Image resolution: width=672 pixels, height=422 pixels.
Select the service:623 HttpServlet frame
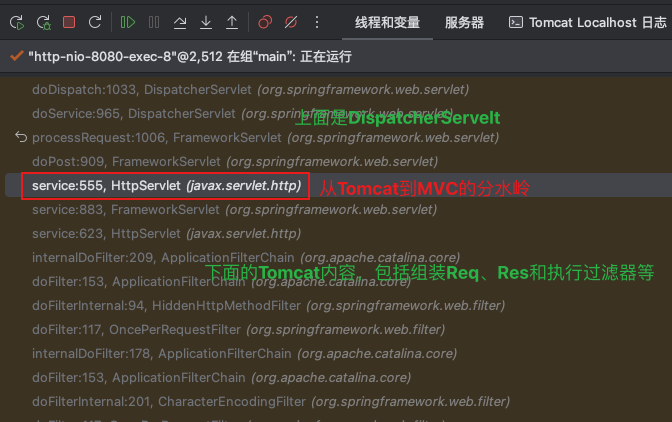click(x=166, y=233)
